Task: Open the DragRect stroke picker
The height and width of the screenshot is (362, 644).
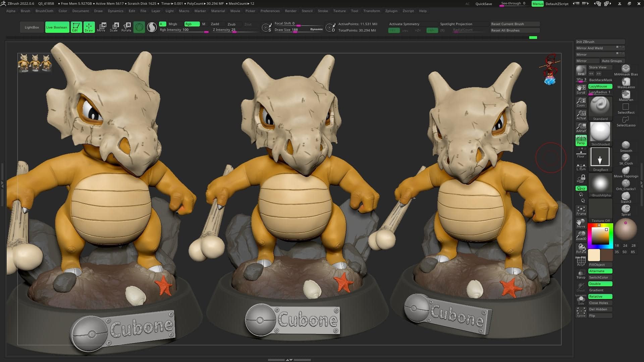Action: click(x=600, y=160)
